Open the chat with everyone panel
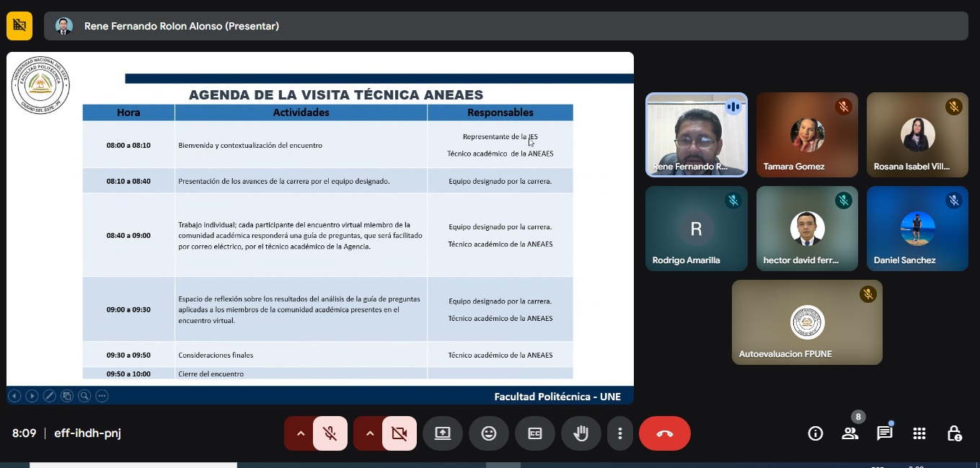Viewport: 980px width, 468px height. [885, 433]
